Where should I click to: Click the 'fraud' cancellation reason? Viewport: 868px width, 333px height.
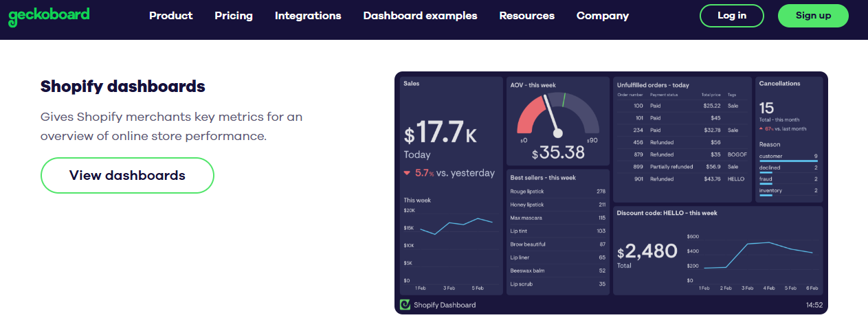[788, 179]
